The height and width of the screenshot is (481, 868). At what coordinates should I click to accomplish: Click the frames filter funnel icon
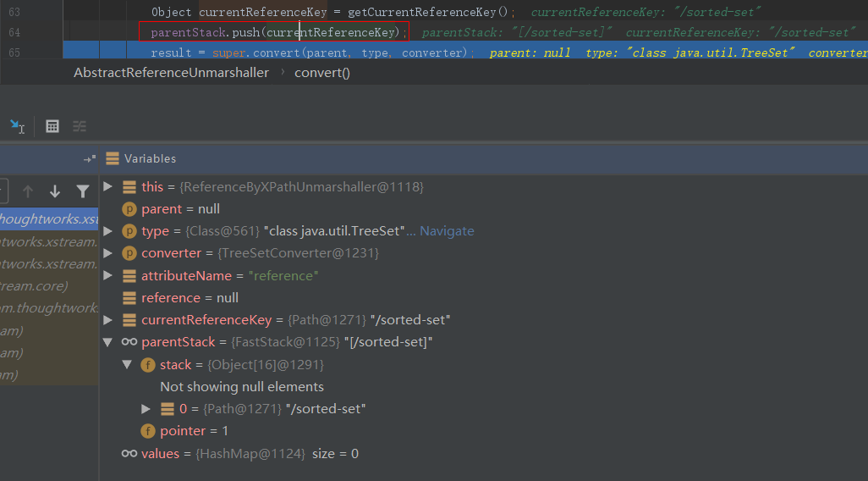82,191
